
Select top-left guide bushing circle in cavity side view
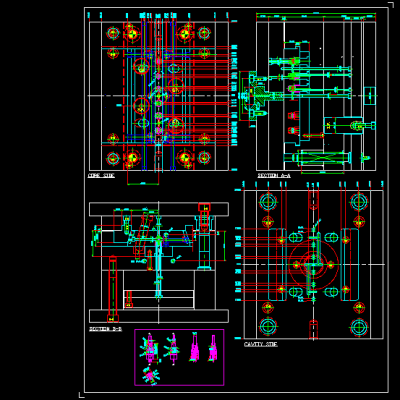coord(268,201)
